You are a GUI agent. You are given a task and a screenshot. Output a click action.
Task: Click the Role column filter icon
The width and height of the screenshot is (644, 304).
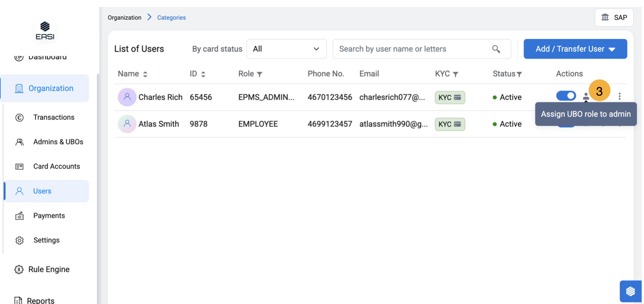click(x=259, y=74)
